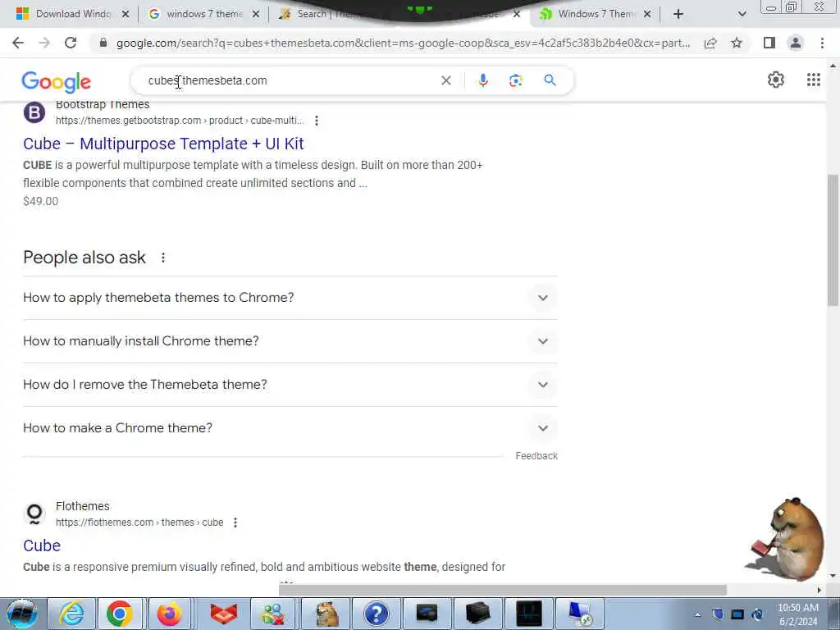Show hidden system tray icons

(697, 614)
